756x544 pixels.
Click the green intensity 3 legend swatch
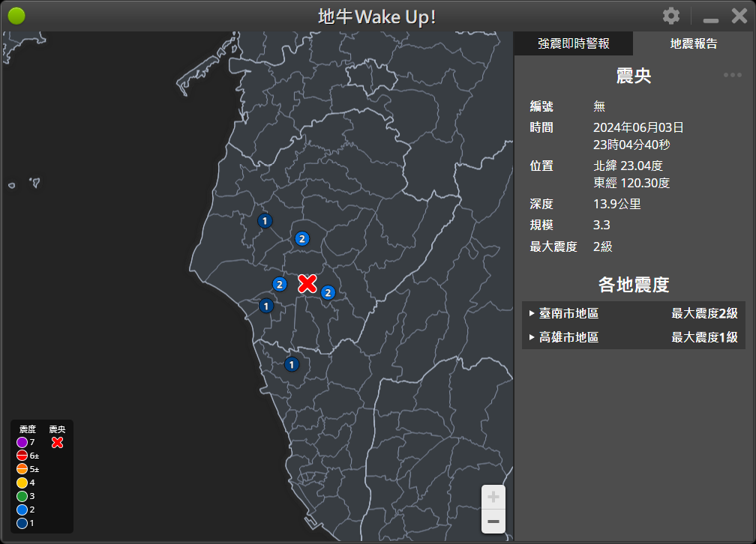(22, 496)
